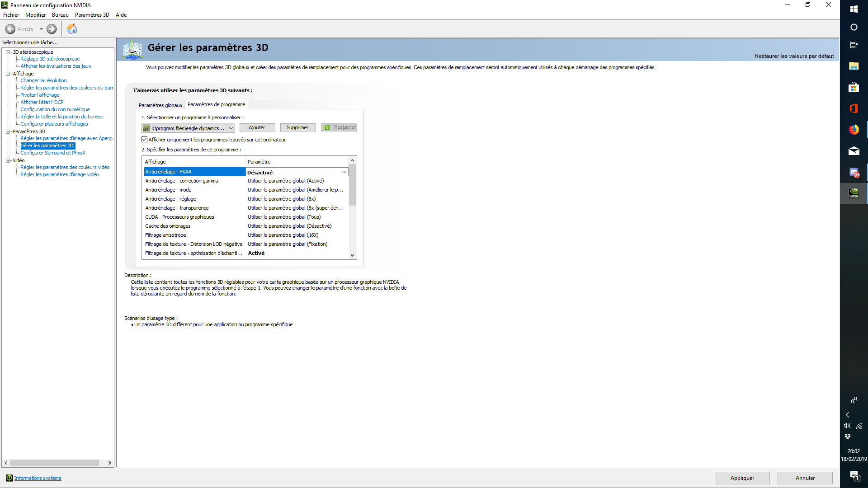Click the NVIDIA system information icon
The image size is (868, 488).
(9, 478)
